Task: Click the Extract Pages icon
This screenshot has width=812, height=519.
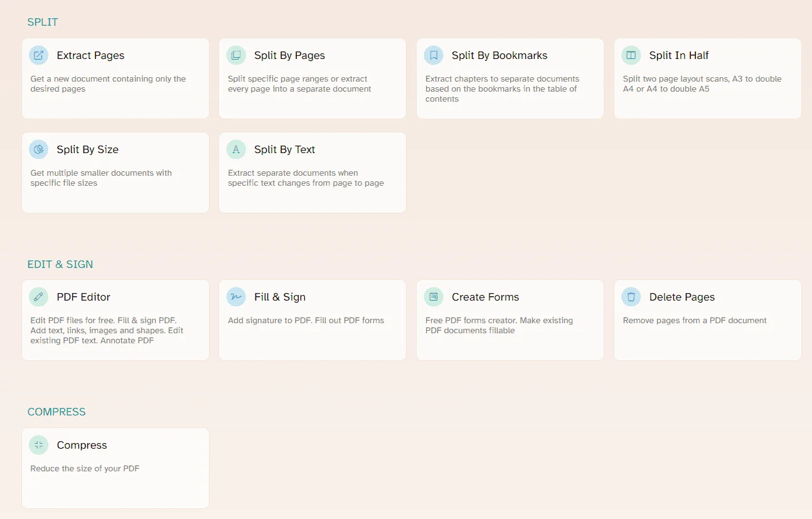Action: click(x=39, y=55)
